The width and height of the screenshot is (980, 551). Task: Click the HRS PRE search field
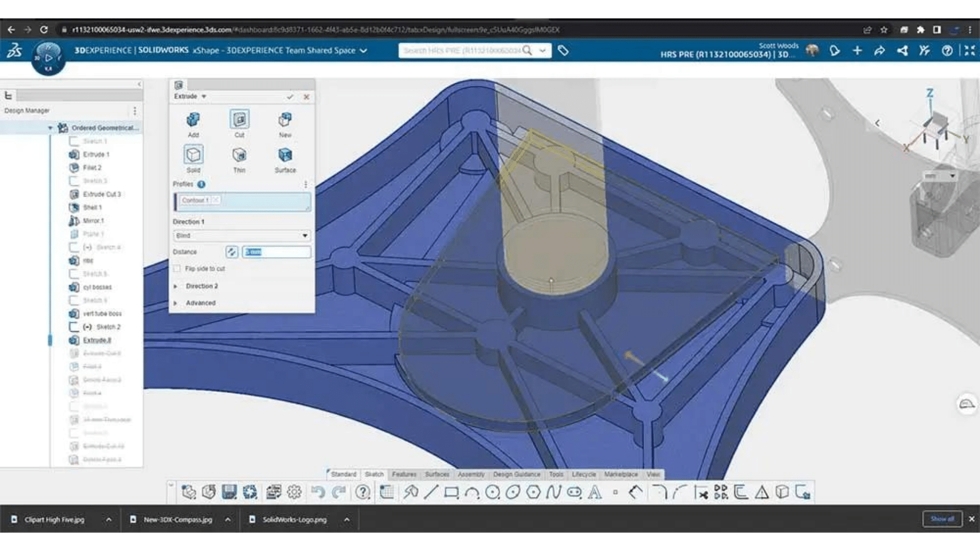(462, 51)
